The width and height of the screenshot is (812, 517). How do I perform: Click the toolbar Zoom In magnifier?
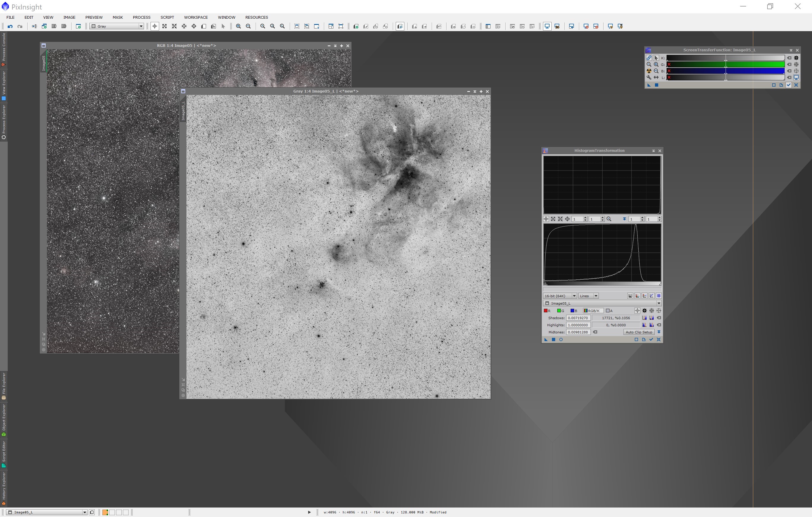coord(238,26)
